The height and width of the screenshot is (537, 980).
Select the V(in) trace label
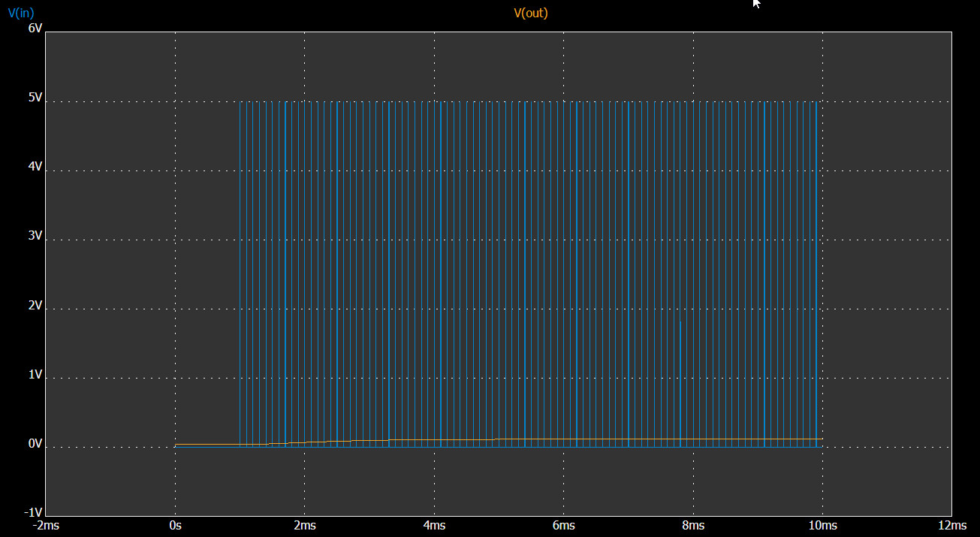tap(21, 13)
